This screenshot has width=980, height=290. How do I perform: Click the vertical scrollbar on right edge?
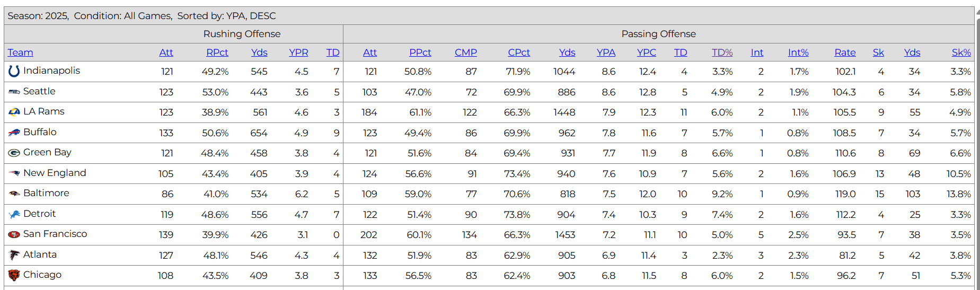click(977, 148)
